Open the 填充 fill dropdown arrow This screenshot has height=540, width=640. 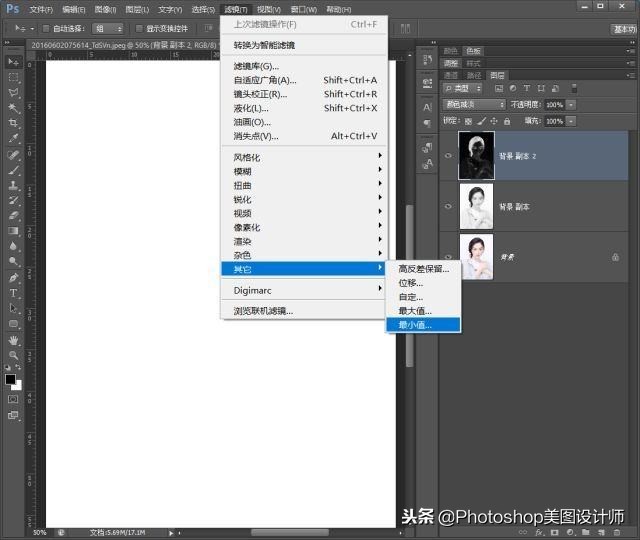click(571, 121)
